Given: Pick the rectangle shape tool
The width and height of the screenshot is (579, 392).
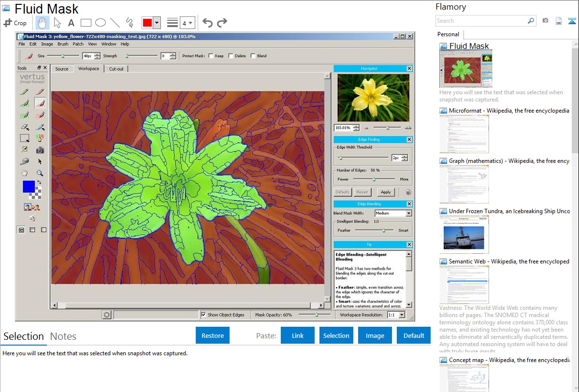Looking at the screenshot, I should point(86,23).
